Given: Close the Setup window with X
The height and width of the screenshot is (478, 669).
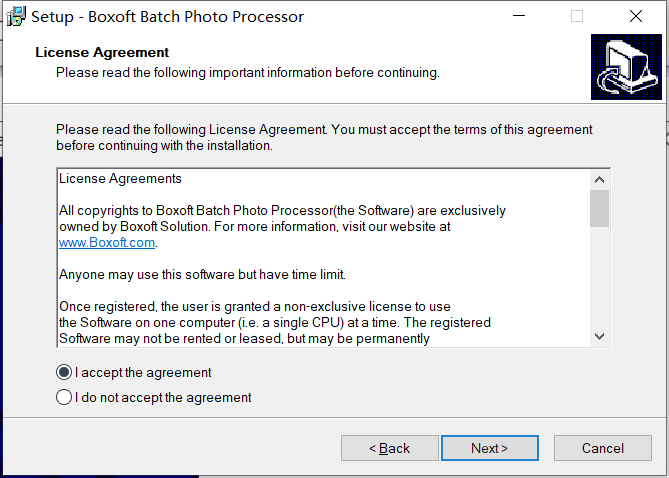Looking at the screenshot, I should pos(636,16).
